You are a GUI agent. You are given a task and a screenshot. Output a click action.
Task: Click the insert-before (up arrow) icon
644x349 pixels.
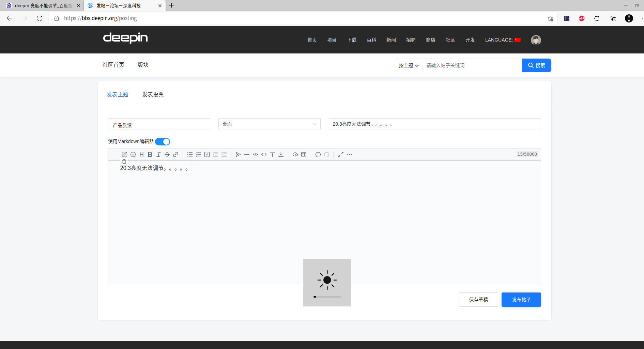pos(272,155)
